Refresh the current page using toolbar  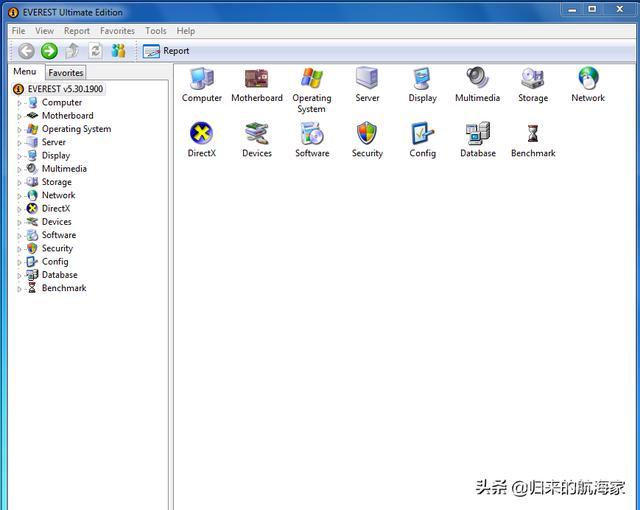tap(96, 51)
